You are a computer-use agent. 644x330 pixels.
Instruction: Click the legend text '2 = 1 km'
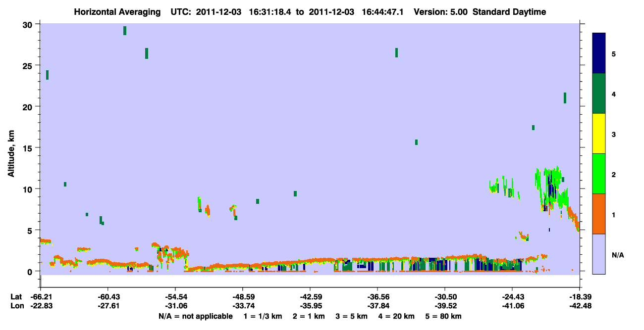(309, 316)
